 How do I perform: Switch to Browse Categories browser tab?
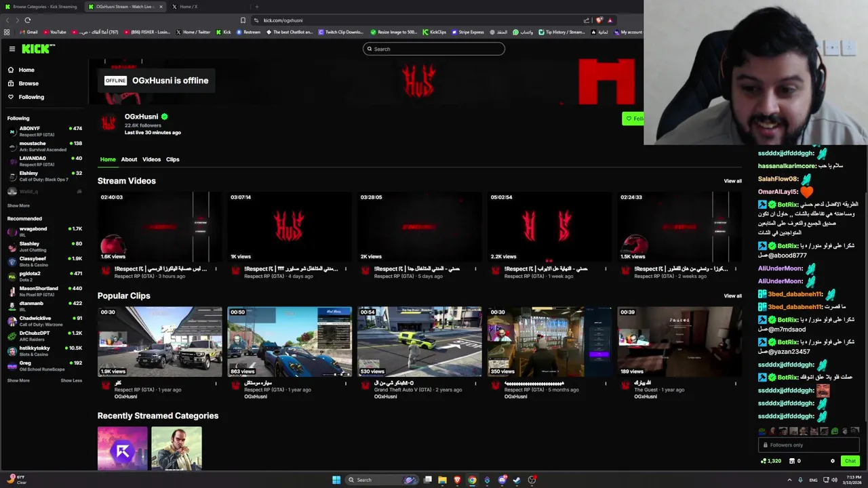(x=41, y=7)
